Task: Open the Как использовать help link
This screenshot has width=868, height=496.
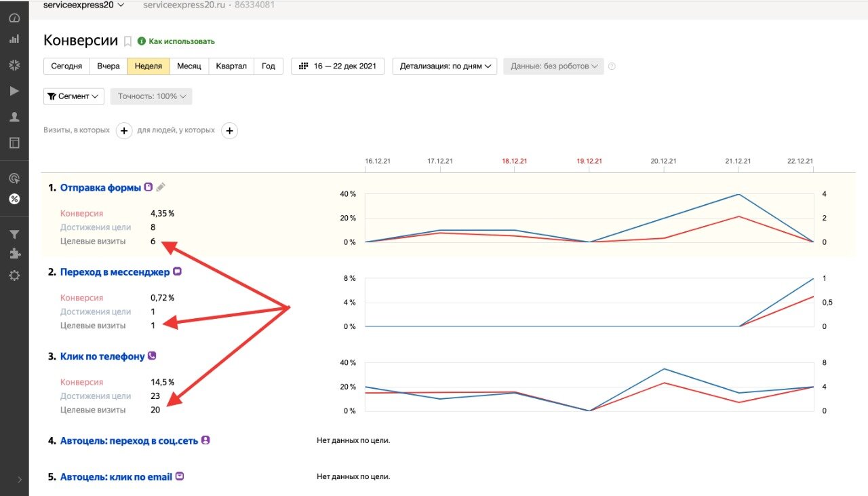Action: coord(181,41)
